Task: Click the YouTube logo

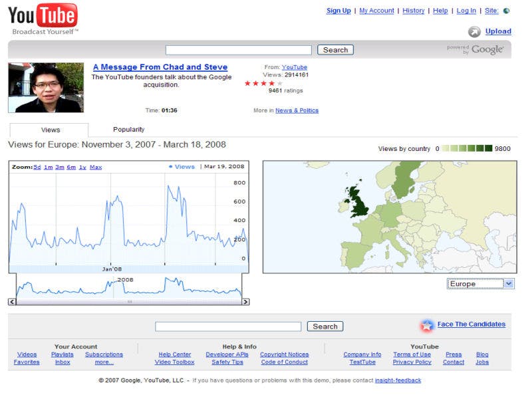Action: (43, 19)
